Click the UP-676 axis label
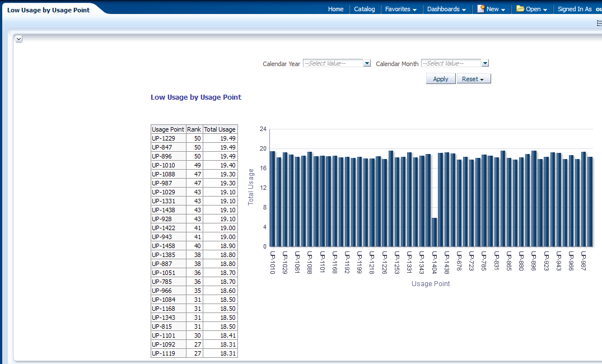 [459, 261]
